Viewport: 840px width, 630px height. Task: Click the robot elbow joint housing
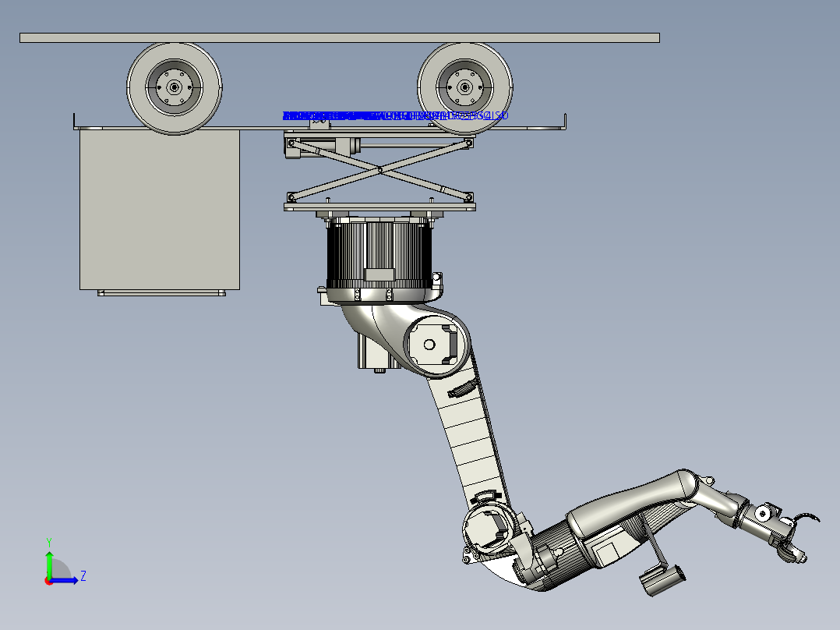[x=490, y=529]
